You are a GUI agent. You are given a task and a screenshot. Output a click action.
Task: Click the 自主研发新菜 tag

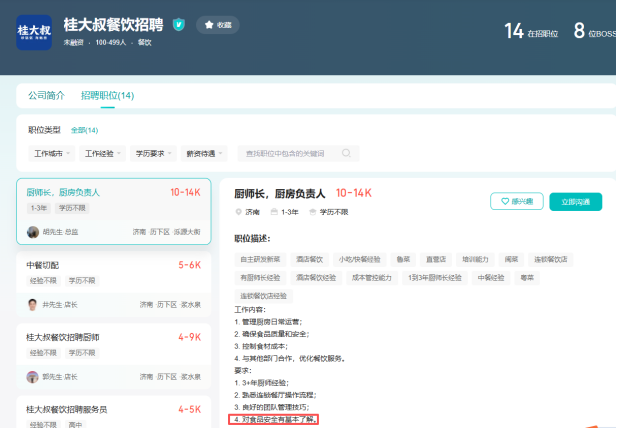tap(260, 259)
